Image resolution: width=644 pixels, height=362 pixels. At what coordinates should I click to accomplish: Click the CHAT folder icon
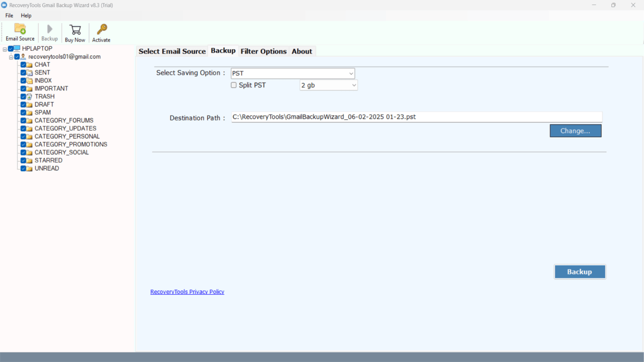pos(30,65)
